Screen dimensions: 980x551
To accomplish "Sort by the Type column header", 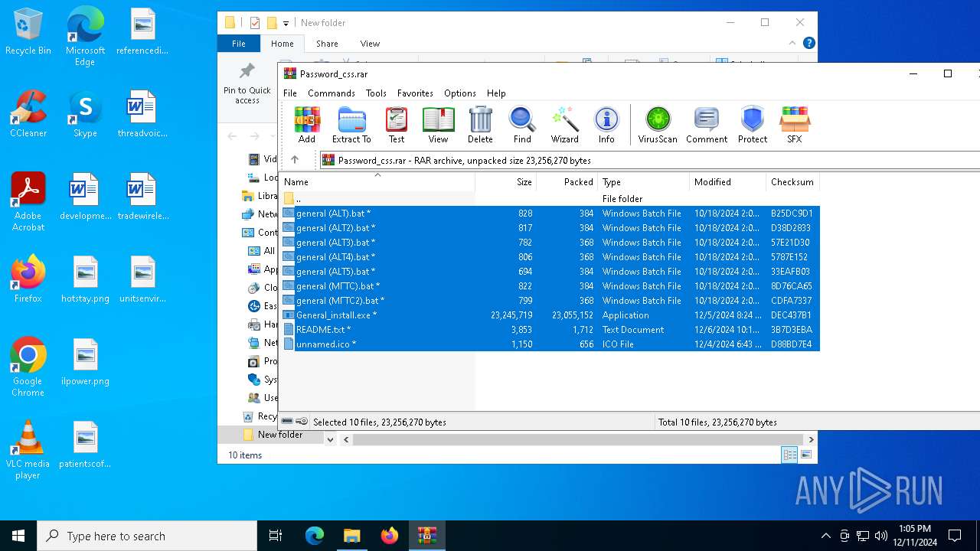I will coord(644,182).
